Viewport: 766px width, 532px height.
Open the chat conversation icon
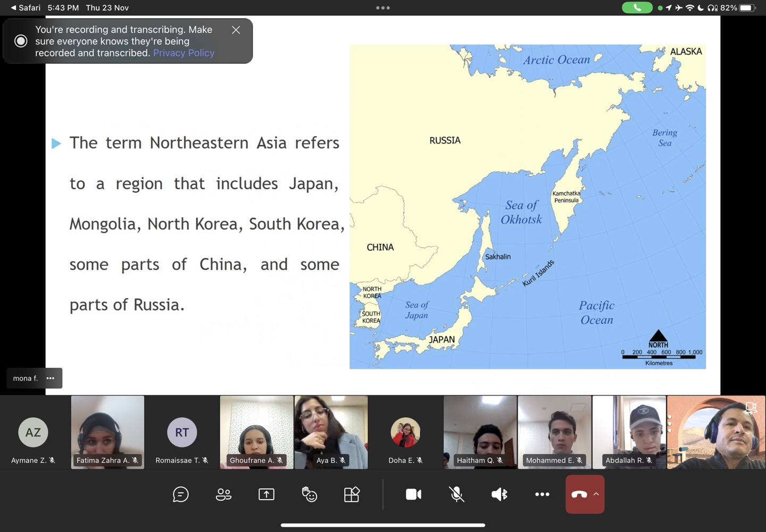(181, 494)
